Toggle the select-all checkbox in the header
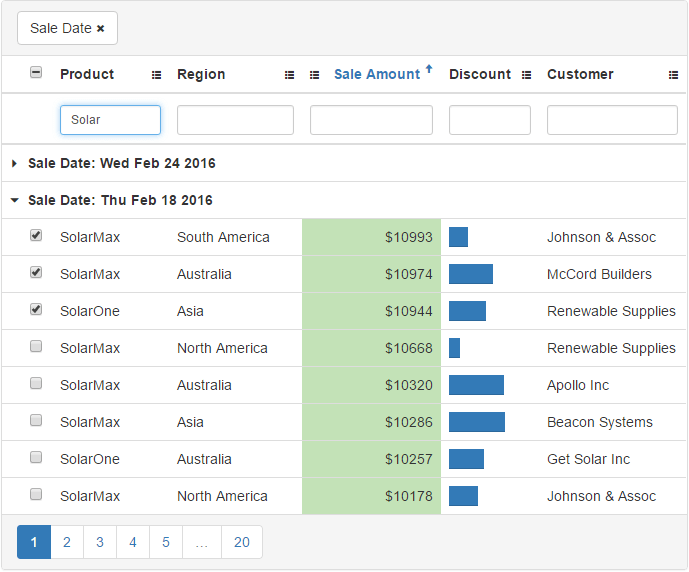The width and height of the screenshot is (689, 572). [36, 73]
